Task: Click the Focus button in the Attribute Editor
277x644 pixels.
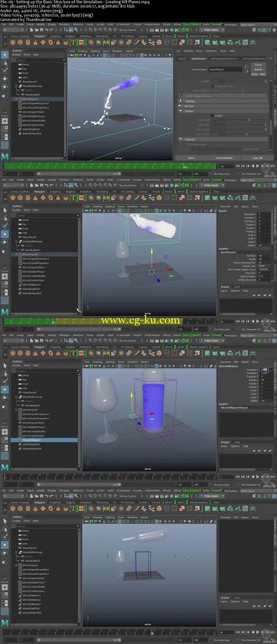Action: click(258, 64)
